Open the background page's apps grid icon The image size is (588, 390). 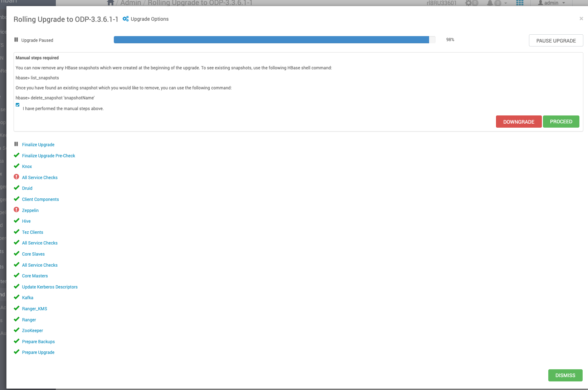(x=520, y=3)
